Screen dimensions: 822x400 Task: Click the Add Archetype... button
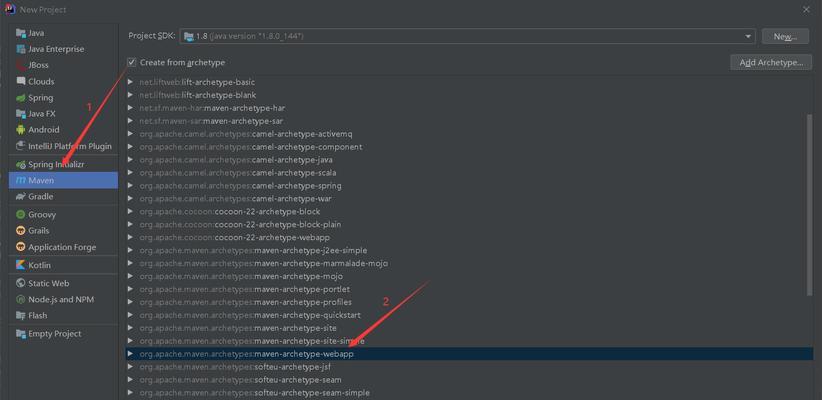pyautogui.click(x=771, y=62)
